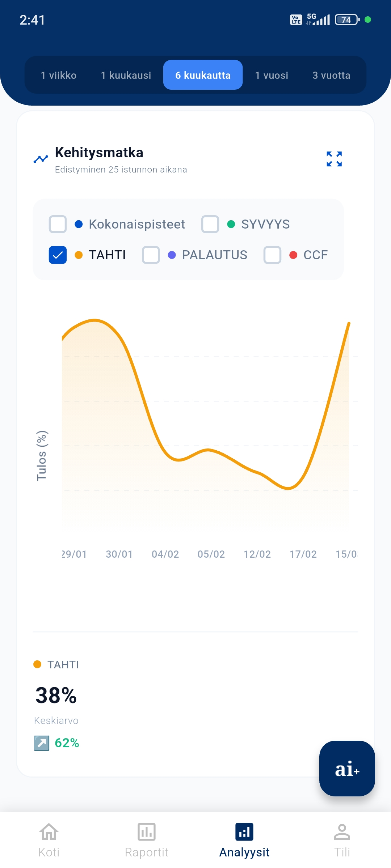Switch to the 1 vuosi time range
Viewport: 391px width, 868px height.
(271, 75)
